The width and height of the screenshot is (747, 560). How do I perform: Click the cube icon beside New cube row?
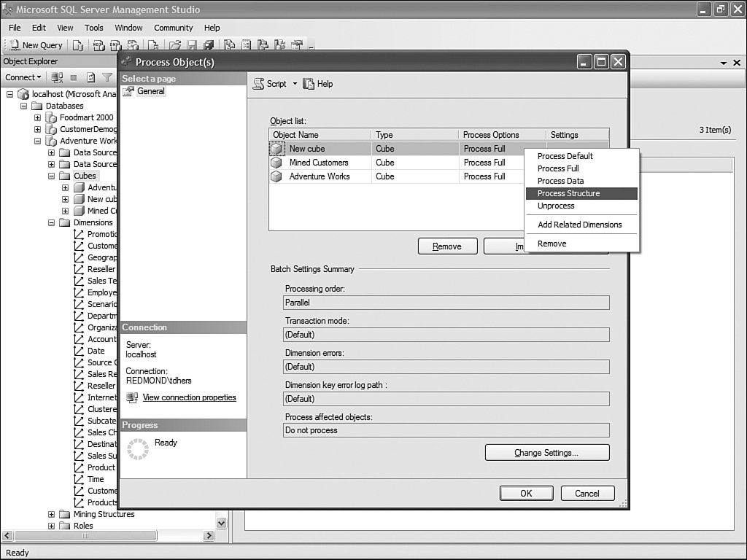(x=276, y=149)
